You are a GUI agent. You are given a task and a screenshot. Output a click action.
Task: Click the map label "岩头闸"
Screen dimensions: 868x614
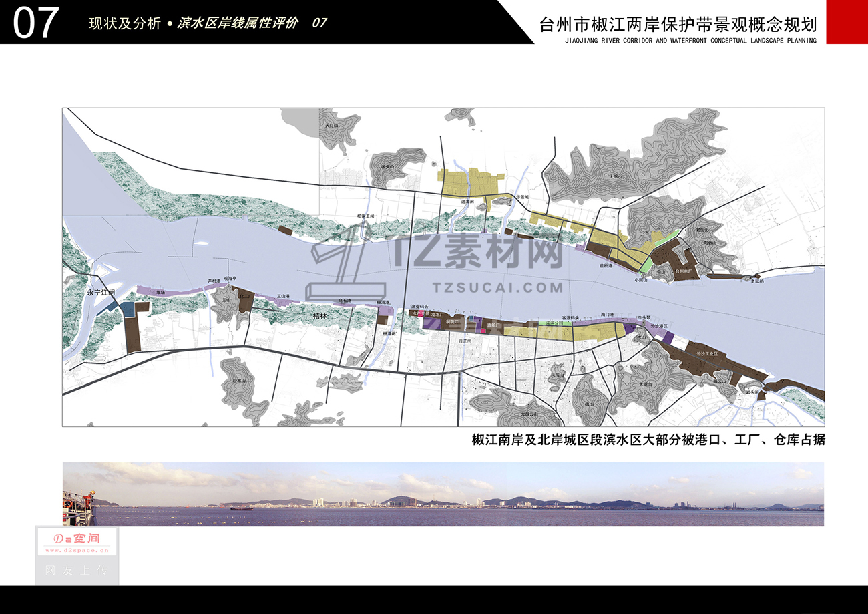(754, 392)
